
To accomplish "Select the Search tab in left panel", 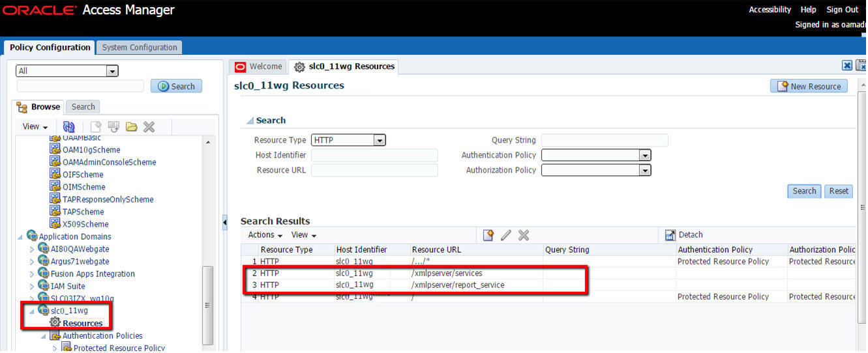I will [83, 107].
